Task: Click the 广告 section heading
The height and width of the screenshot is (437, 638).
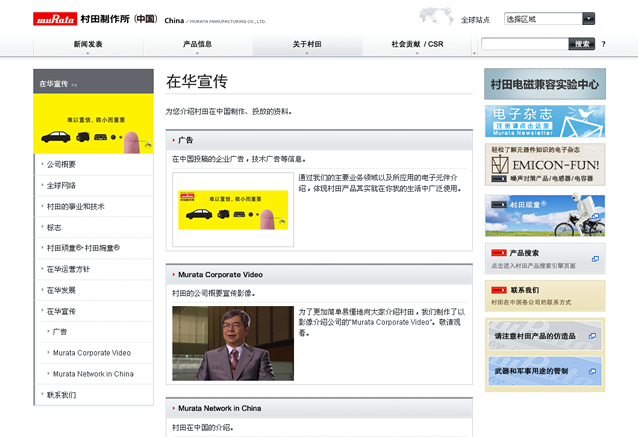Action: (x=186, y=140)
